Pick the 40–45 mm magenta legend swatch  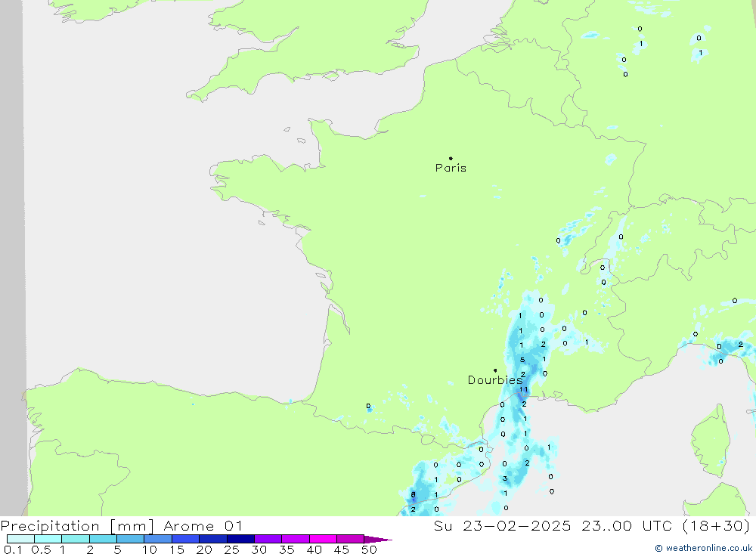coord(323,539)
